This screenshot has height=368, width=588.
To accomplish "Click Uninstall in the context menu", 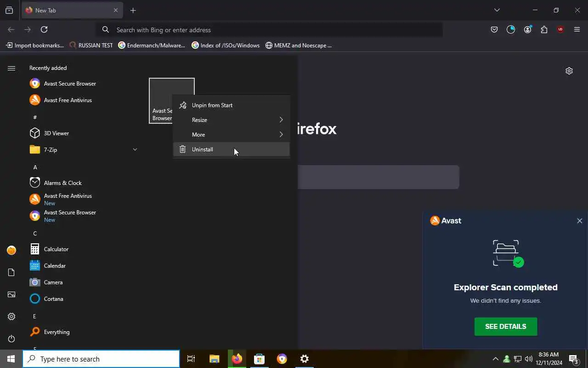I will point(232,149).
